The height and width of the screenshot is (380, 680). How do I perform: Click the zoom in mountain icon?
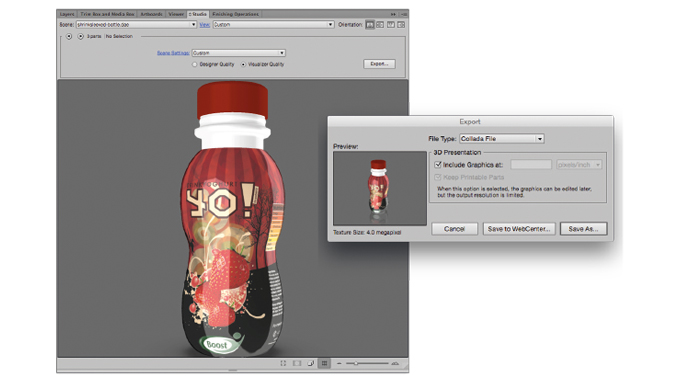(395, 363)
